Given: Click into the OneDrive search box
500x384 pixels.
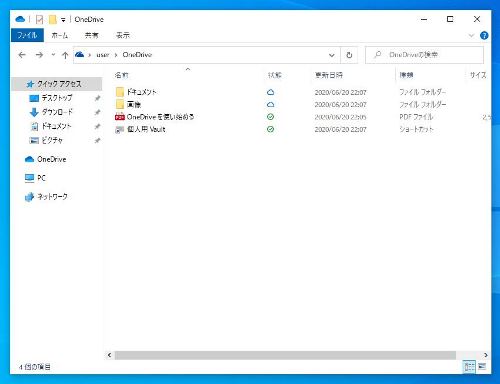Looking at the screenshot, I should coord(424,55).
